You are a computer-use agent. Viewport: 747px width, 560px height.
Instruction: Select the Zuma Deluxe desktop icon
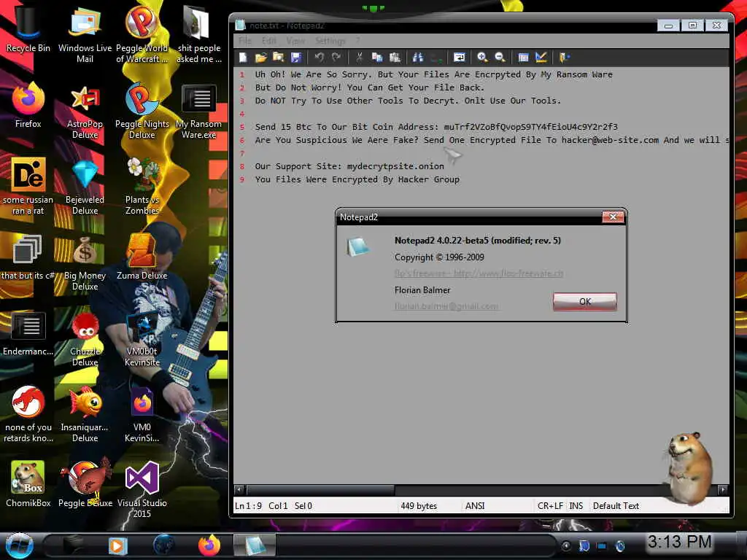tap(142, 257)
